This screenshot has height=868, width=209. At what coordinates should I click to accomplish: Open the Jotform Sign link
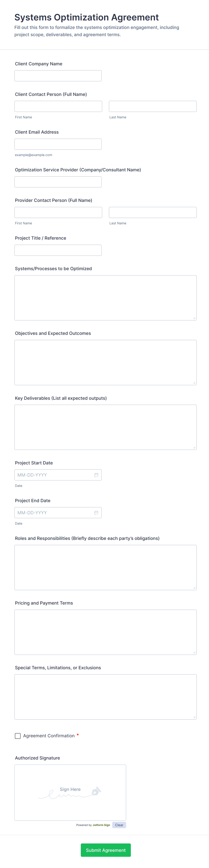pos(101,825)
